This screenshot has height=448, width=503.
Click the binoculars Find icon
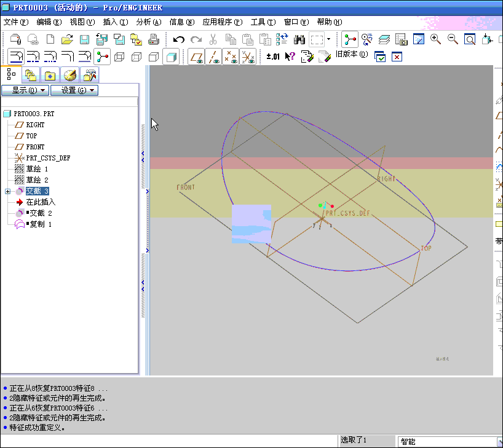300,40
